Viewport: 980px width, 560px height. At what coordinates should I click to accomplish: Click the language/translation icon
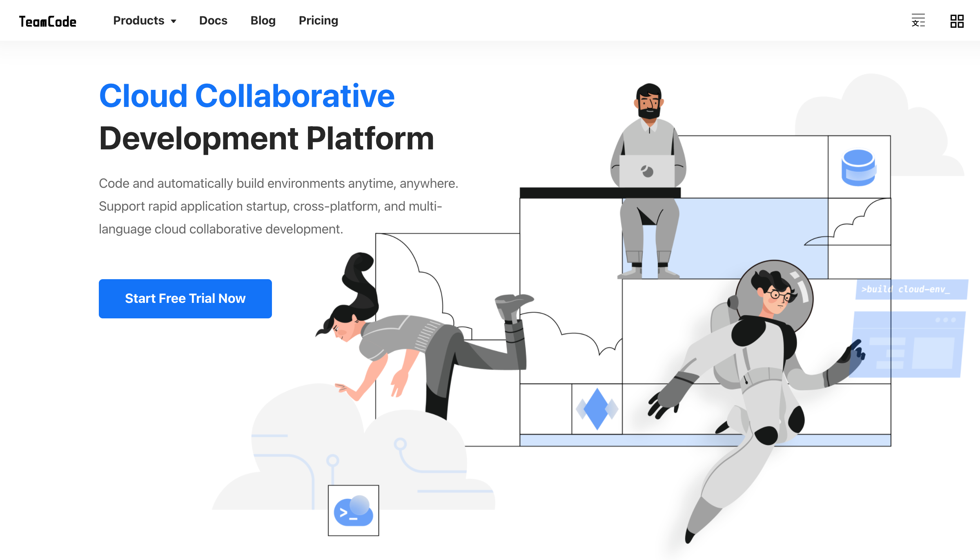(918, 20)
